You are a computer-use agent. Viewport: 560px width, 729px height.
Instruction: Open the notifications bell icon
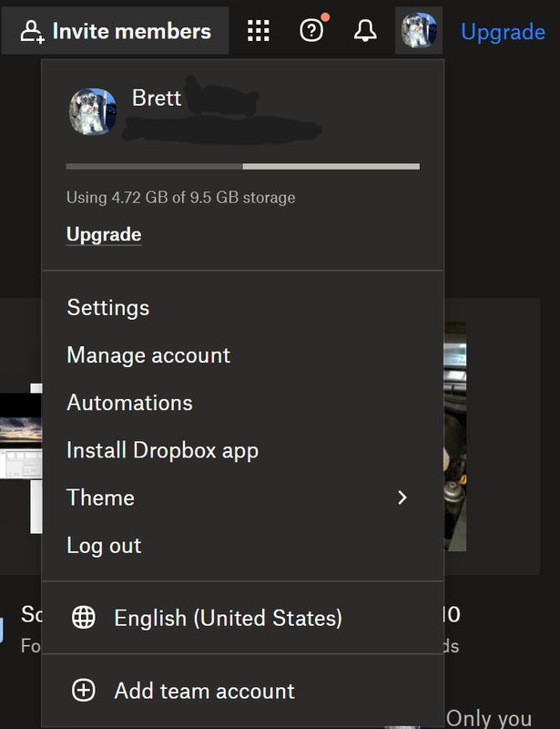point(365,31)
